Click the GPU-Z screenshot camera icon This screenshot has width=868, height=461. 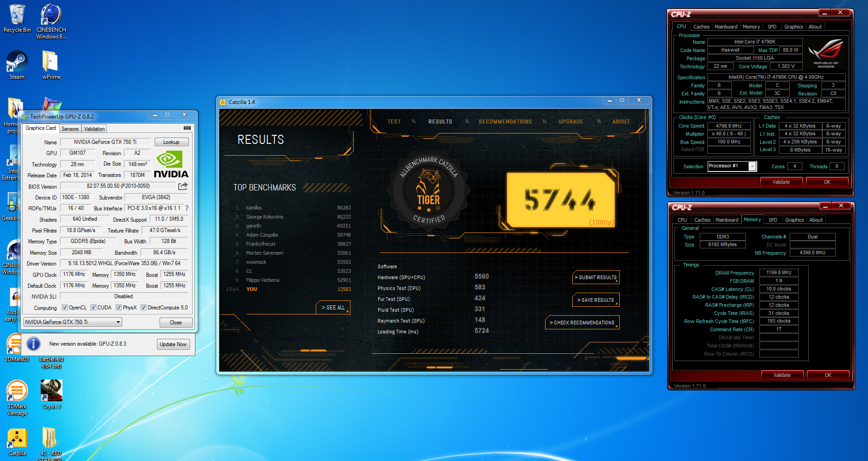pos(187,128)
